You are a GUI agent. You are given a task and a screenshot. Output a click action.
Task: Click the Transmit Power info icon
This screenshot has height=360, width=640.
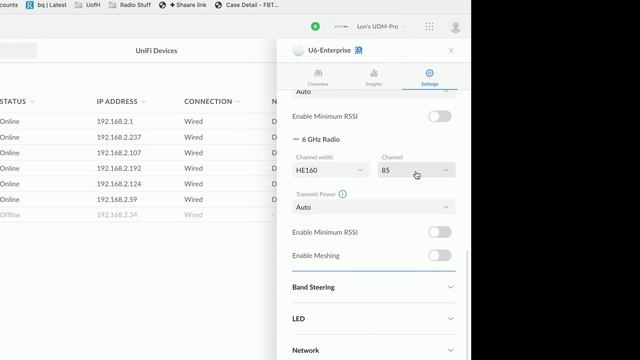342,194
